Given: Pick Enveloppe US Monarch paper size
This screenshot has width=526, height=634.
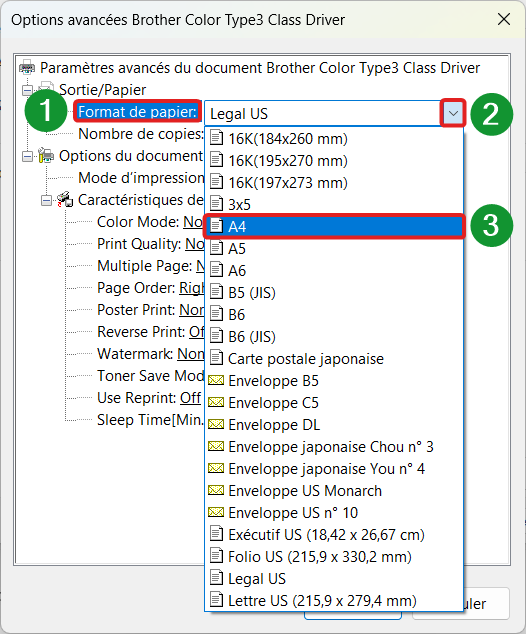Looking at the screenshot, I should point(334,490).
